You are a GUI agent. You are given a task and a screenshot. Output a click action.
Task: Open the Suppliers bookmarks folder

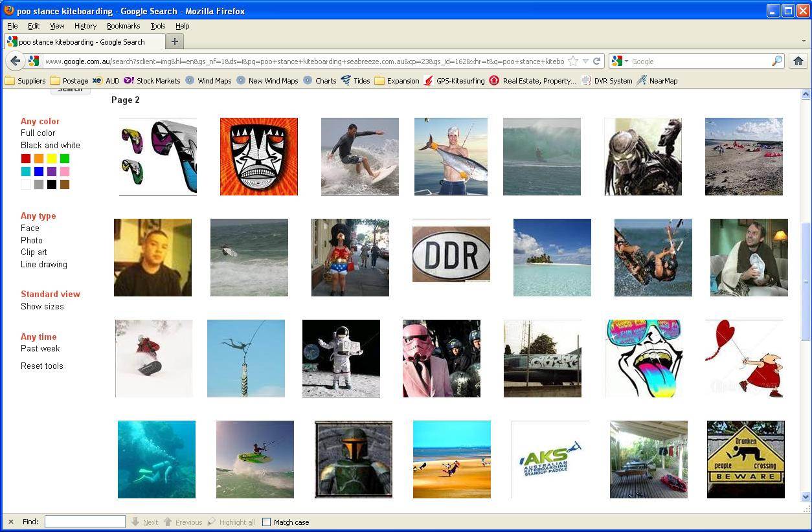tap(25, 81)
